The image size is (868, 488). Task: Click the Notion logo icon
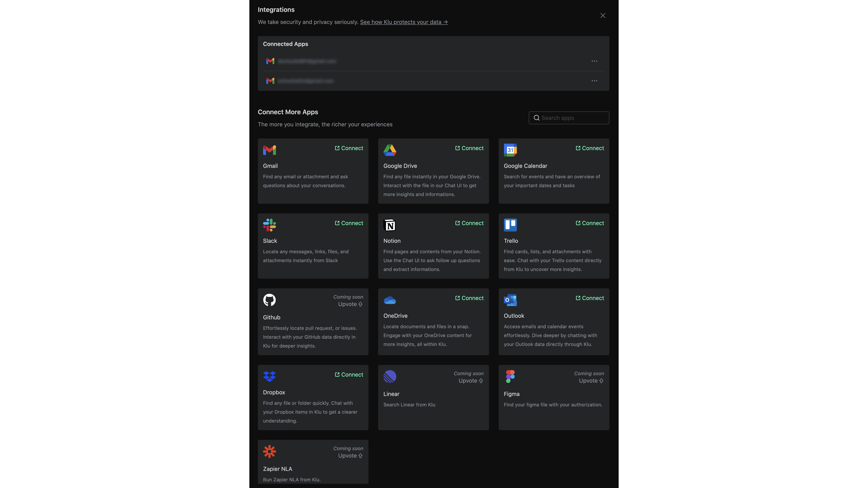point(389,225)
